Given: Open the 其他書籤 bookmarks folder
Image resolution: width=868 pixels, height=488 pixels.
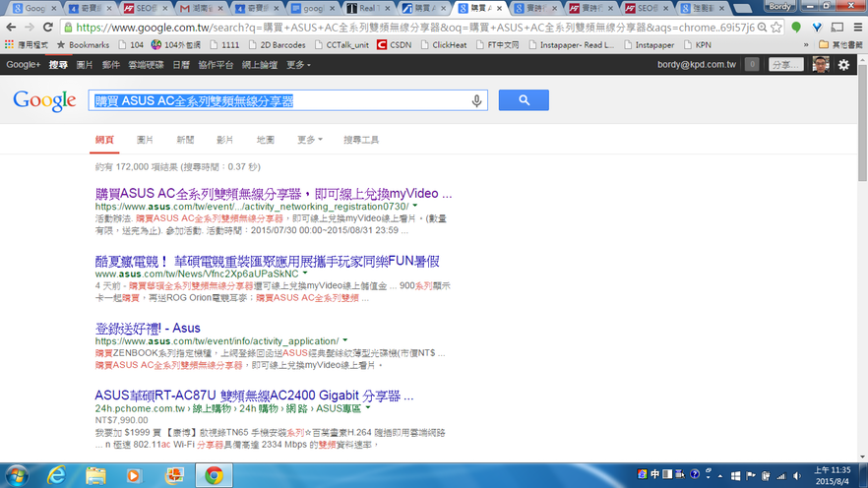Looking at the screenshot, I should click(x=840, y=45).
